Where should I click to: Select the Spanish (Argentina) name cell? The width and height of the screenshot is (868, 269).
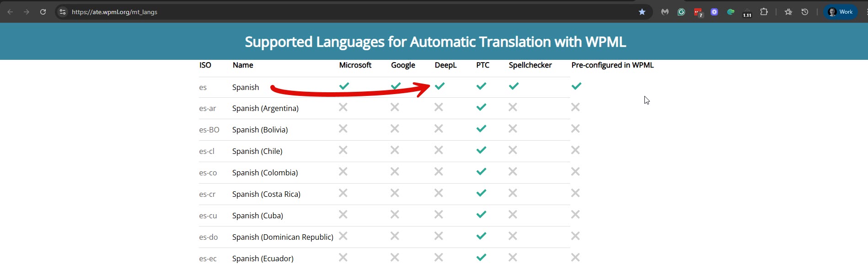[x=265, y=109]
